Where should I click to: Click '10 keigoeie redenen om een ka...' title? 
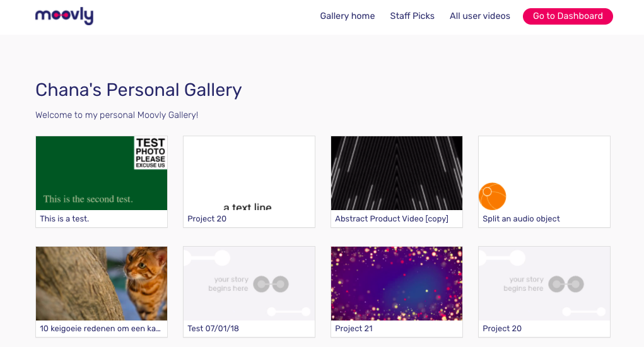pos(100,329)
